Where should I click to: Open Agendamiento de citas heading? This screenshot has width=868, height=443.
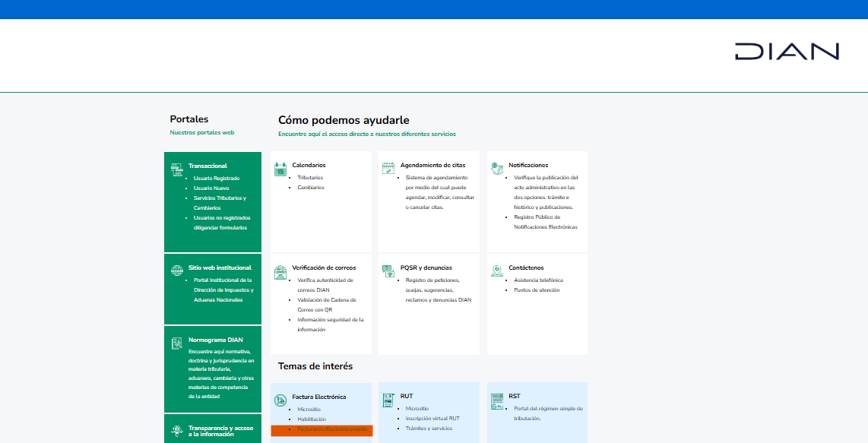433,165
